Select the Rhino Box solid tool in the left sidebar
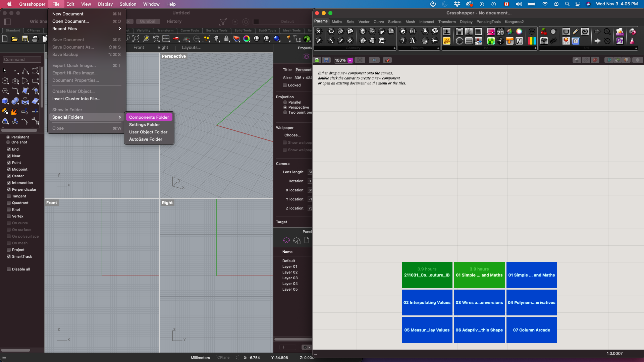 coord(5,101)
